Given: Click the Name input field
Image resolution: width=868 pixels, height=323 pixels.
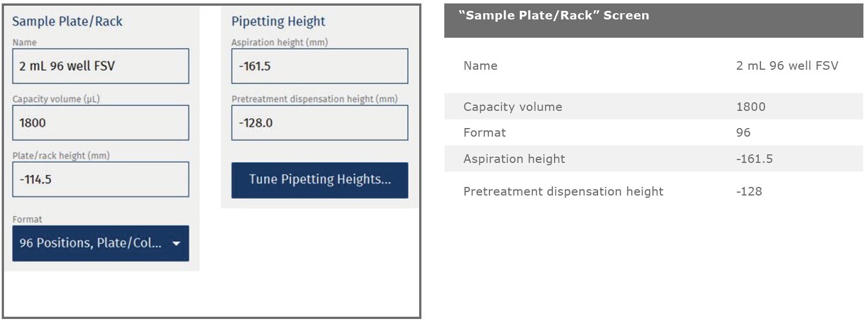Looking at the screenshot, I should pyautogui.click(x=100, y=66).
